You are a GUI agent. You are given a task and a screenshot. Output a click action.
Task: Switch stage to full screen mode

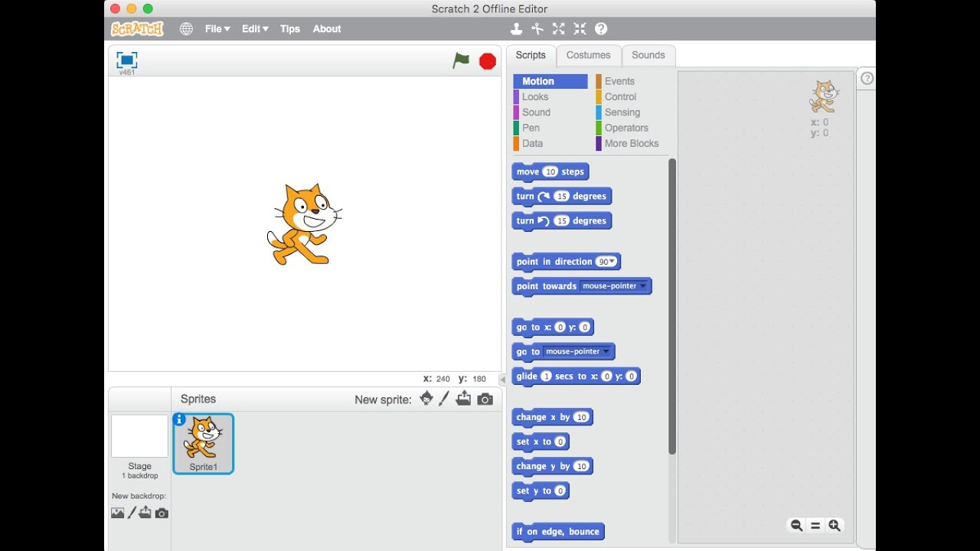[x=126, y=60]
